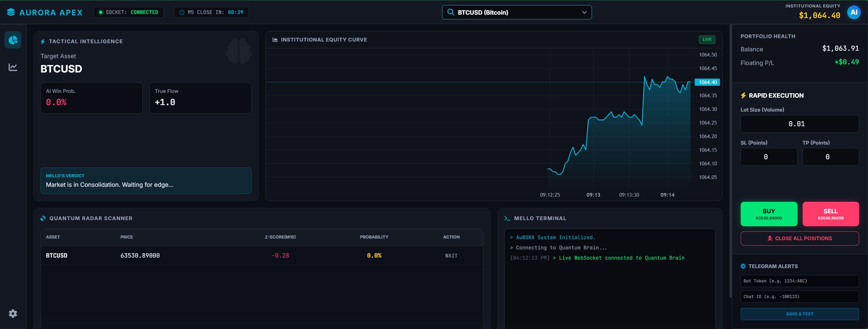
Task: Click the AI avatar in the header
Action: (x=854, y=13)
